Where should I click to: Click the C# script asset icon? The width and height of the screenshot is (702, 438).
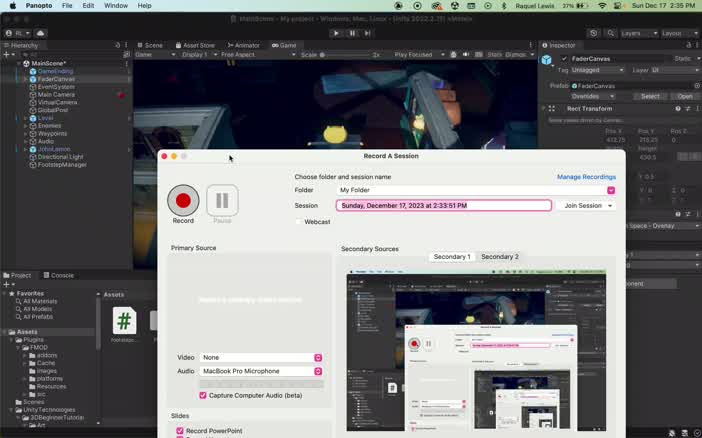pyautogui.click(x=124, y=320)
